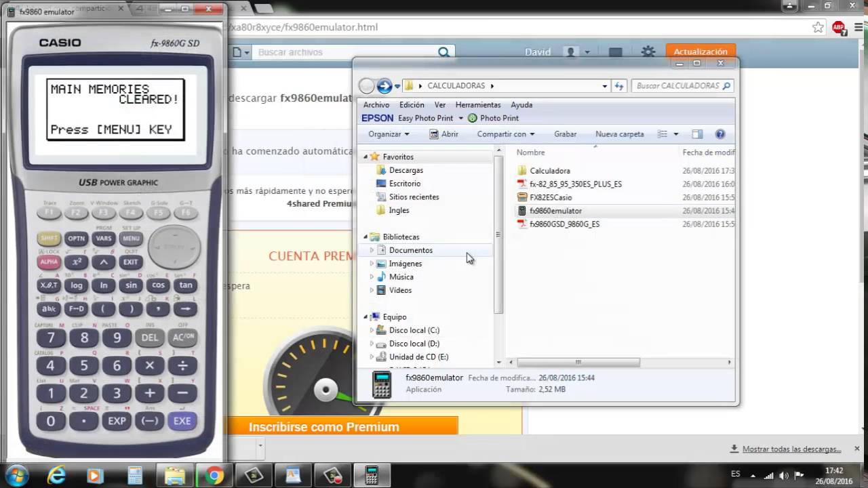
Task: Click the EXIT key on the calculator
Action: (131, 262)
